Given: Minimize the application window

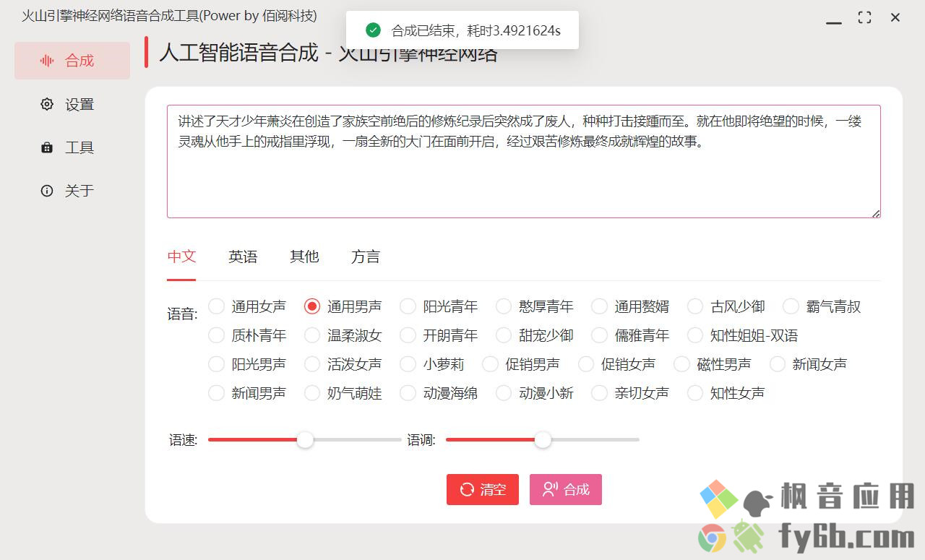Looking at the screenshot, I should [x=834, y=23].
